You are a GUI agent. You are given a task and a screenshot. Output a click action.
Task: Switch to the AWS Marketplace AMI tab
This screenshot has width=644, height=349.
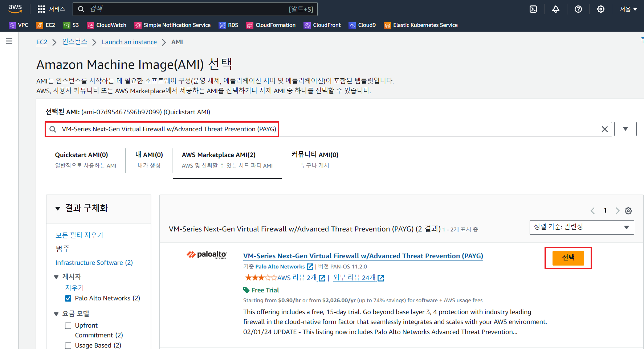coord(227,160)
